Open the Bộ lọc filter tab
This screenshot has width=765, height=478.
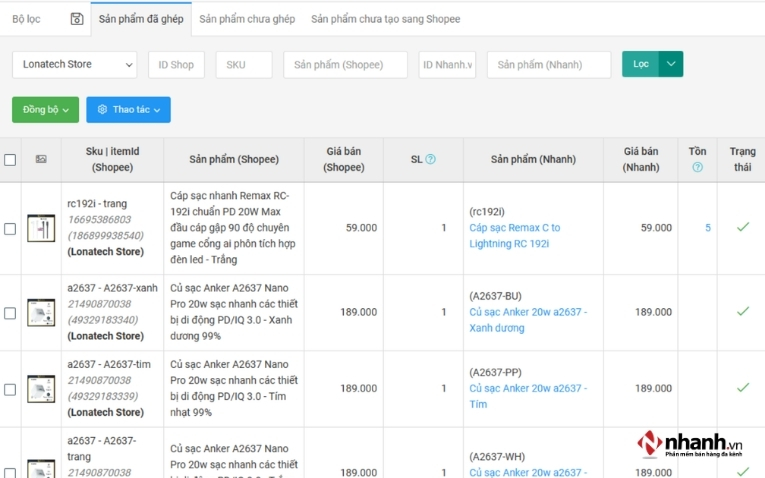pos(26,19)
